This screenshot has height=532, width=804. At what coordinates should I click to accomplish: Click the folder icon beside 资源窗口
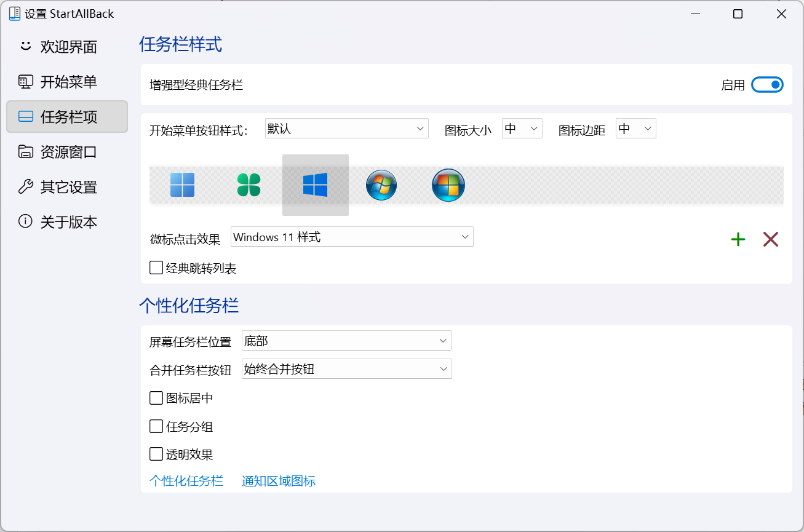click(25, 151)
